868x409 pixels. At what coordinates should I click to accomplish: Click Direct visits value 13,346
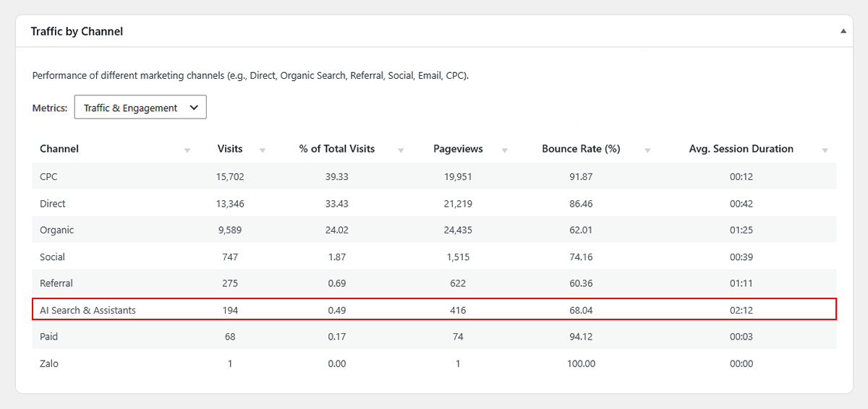point(230,204)
